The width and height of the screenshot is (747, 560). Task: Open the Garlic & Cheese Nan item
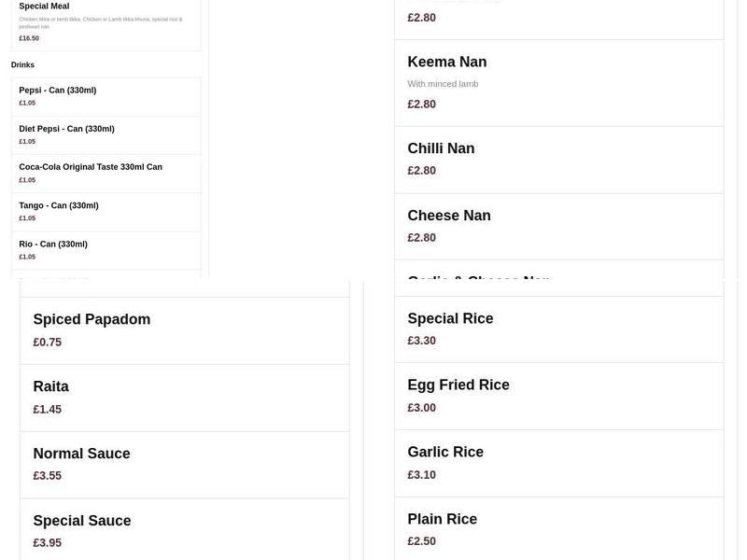(557, 280)
